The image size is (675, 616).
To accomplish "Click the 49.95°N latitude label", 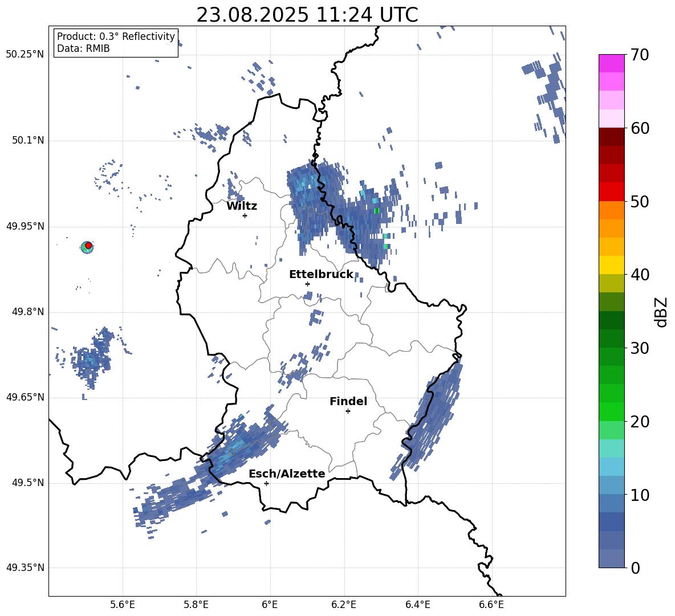I will (x=25, y=226).
